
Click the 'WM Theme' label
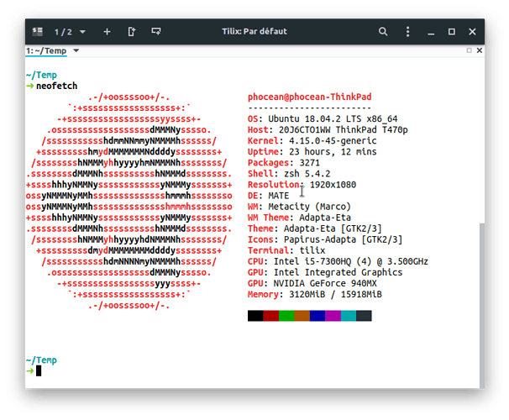tap(268, 218)
